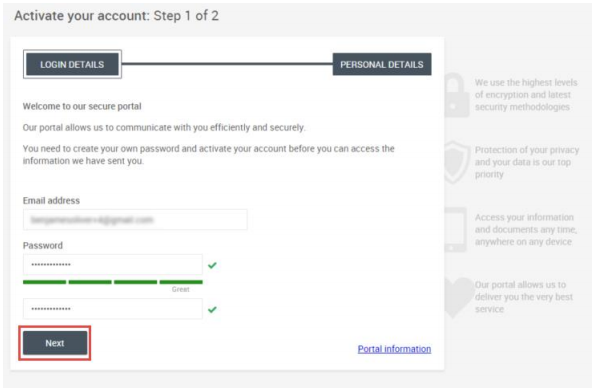Select the LOGIN DETAILS step tab
Image resolution: width=592 pixels, height=390 pixels.
(x=72, y=64)
